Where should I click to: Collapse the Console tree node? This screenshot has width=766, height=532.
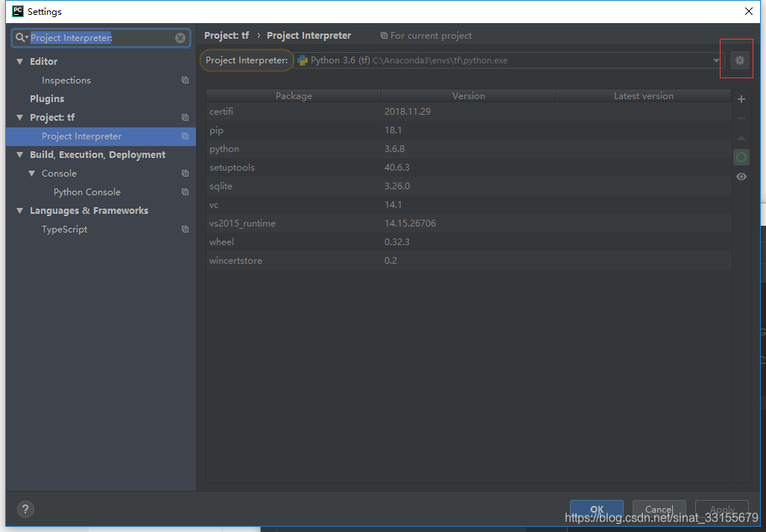tap(32, 174)
